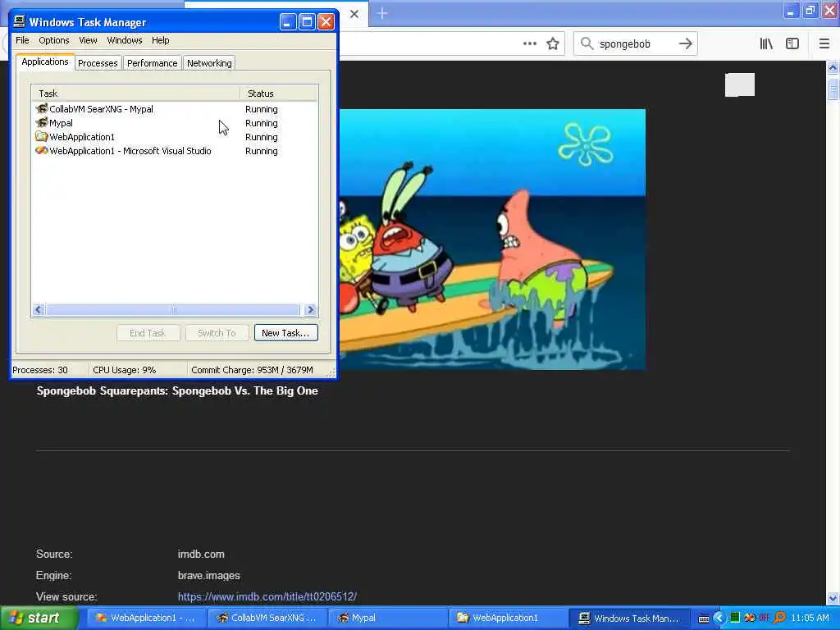Switch to the Performance tab

coord(152,62)
